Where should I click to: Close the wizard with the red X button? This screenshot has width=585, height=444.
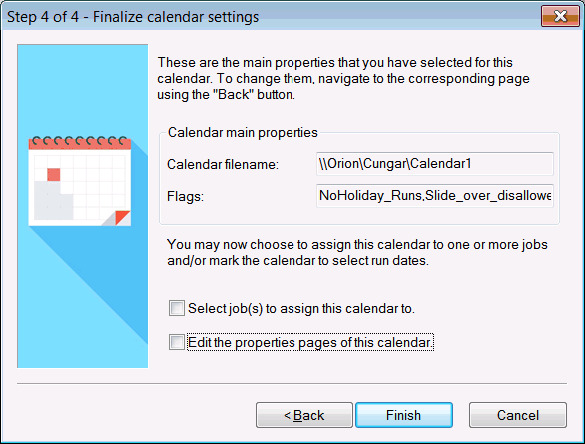click(x=560, y=16)
